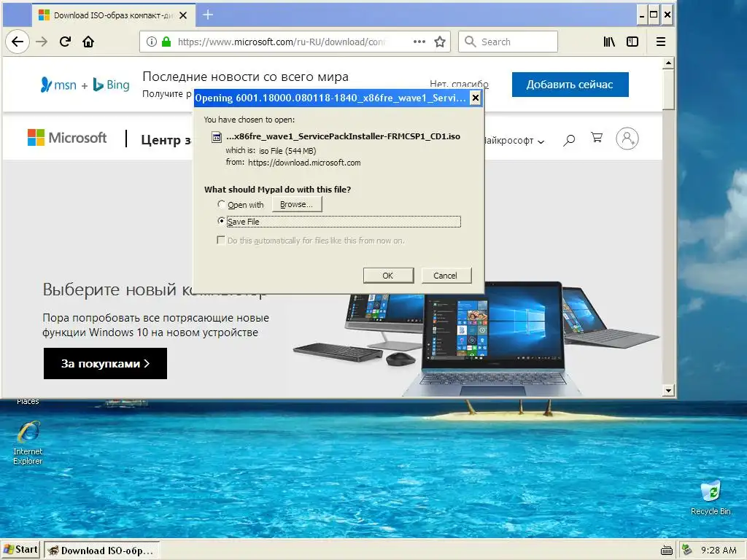This screenshot has width=747, height=560.
Task: Click the Нет, спасибо link
Action: [459, 84]
